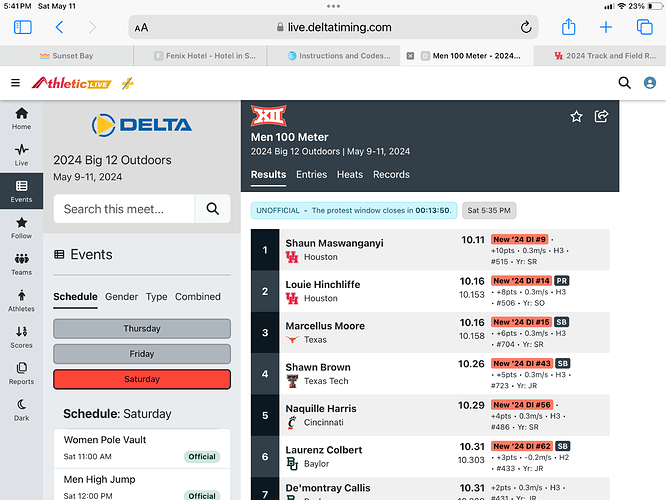Select the Heats tab
The image size is (666, 500).
[350, 175]
